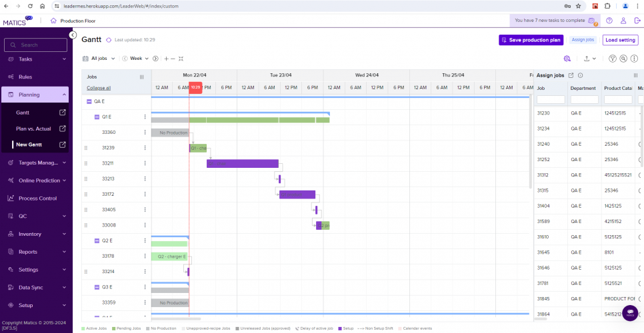Zoom out the Gantt with minus icon
The height and width of the screenshot is (333, 644).
(x=173, y=59)
